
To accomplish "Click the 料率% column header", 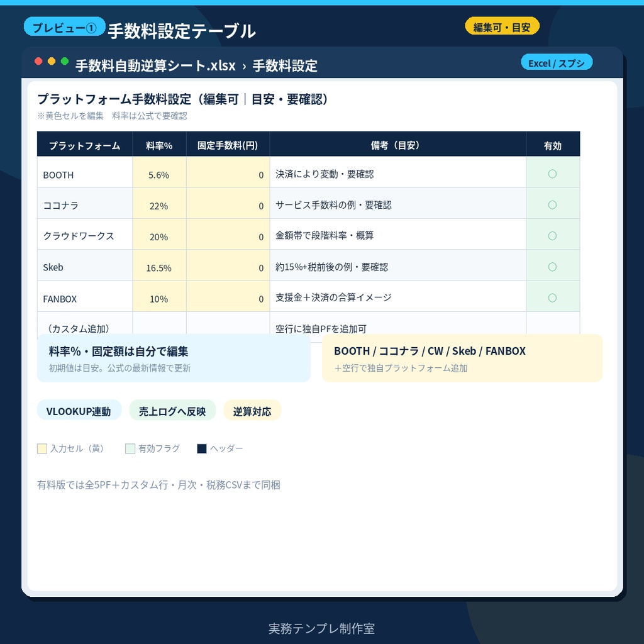I will click(159, 145).
